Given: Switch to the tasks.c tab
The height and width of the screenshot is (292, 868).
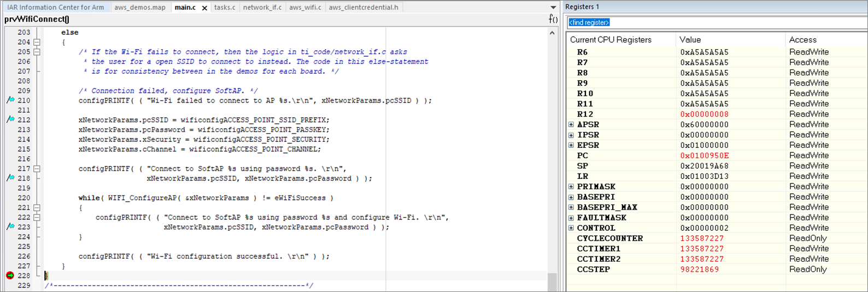Looking at the screenshot, I should pos(225,7).
